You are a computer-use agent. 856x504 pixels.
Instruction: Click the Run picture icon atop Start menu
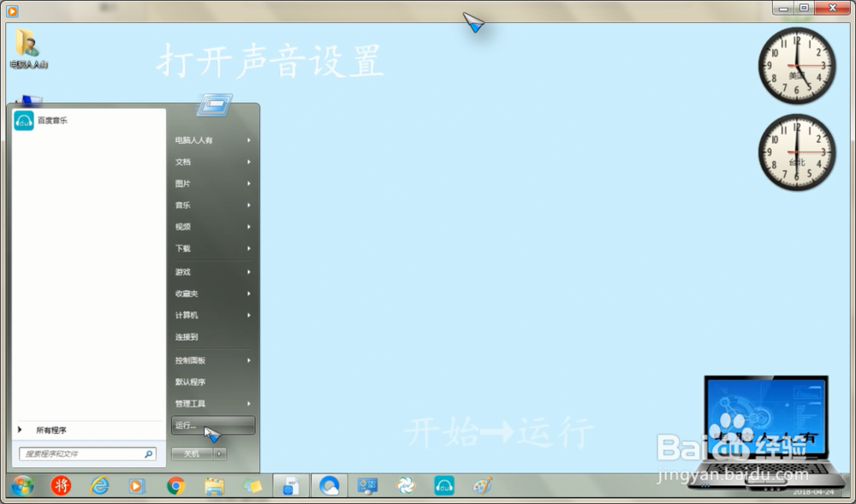[214, 104]
